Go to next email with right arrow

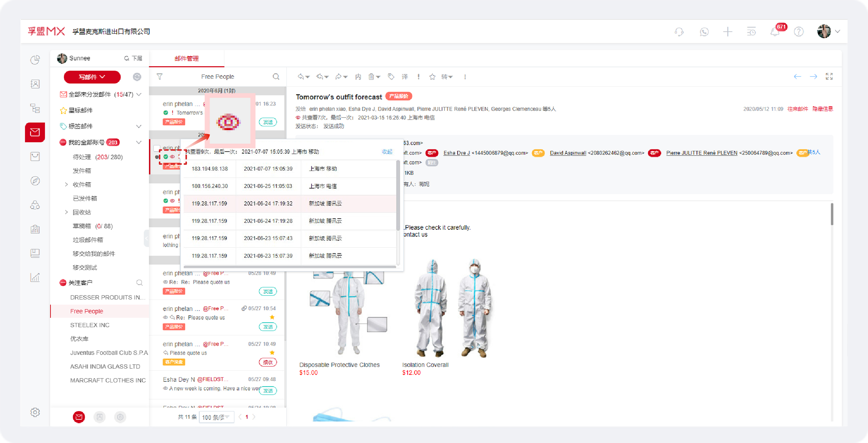[x=813, y=77]
